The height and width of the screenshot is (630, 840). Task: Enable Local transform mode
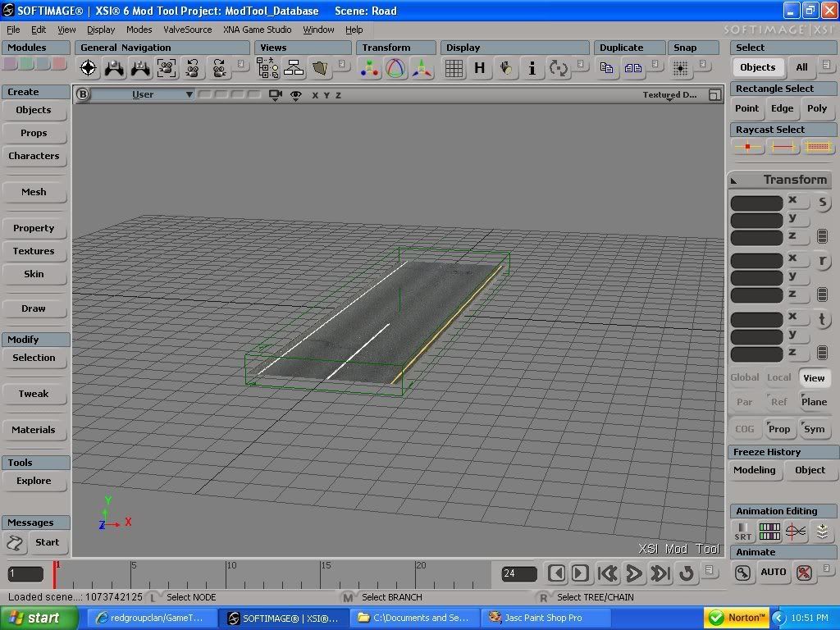pyautogui.click(x=779, y=377)
